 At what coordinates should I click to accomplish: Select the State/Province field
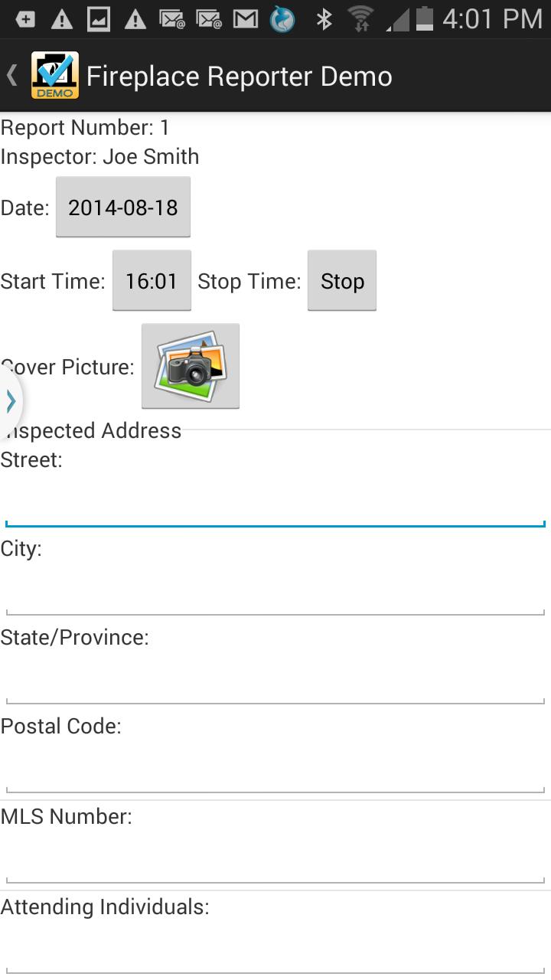[275, 683]
